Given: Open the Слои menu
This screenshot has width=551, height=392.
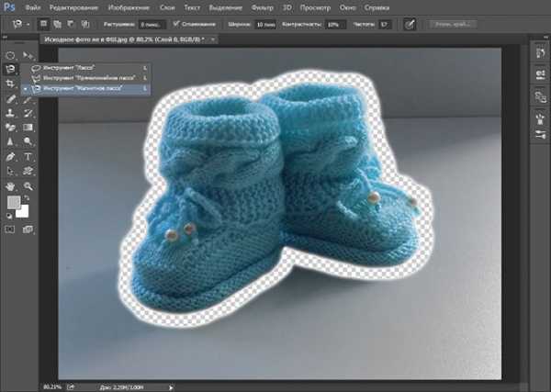Looking at the screenshot, I should 167,7.
